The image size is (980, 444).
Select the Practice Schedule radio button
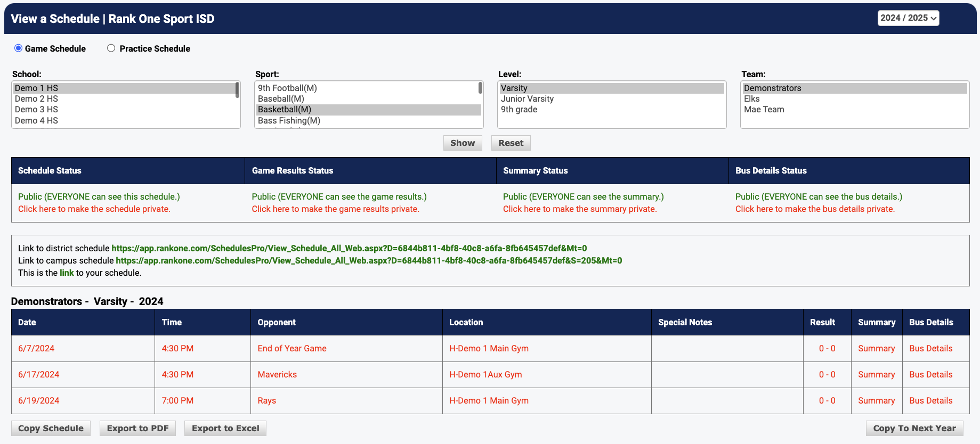(111, 48)
